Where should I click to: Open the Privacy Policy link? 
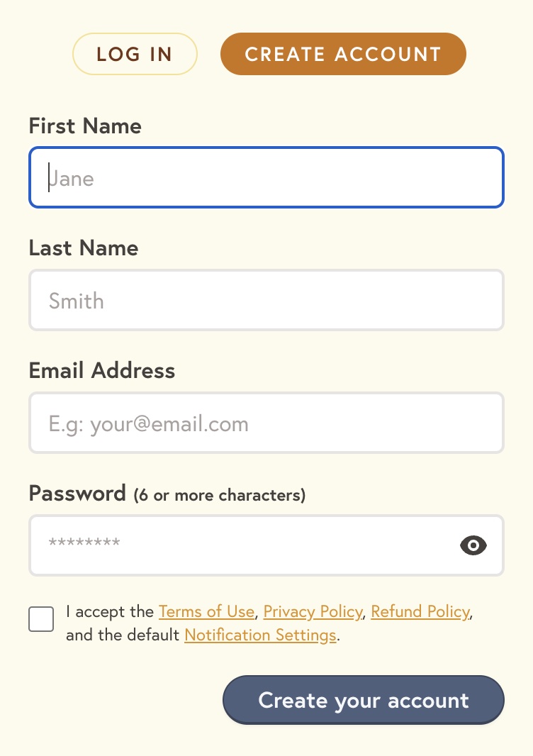tap(313, 611)
